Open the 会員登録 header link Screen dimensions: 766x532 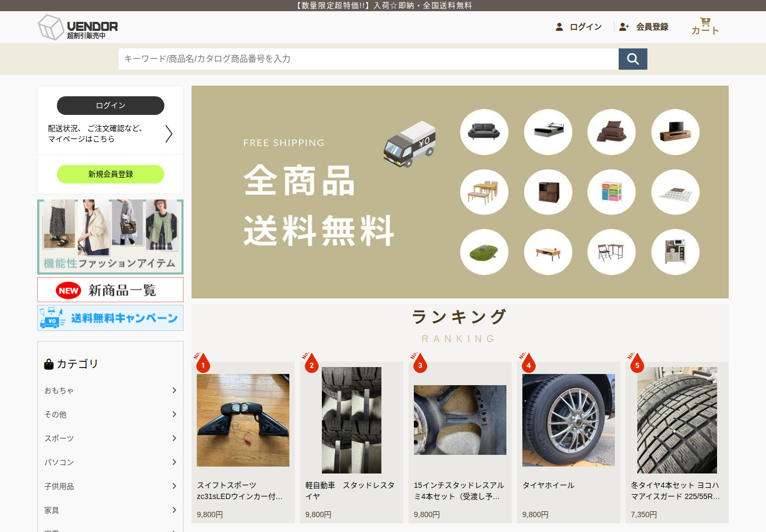pyautogui.click(x=644, y=27)
